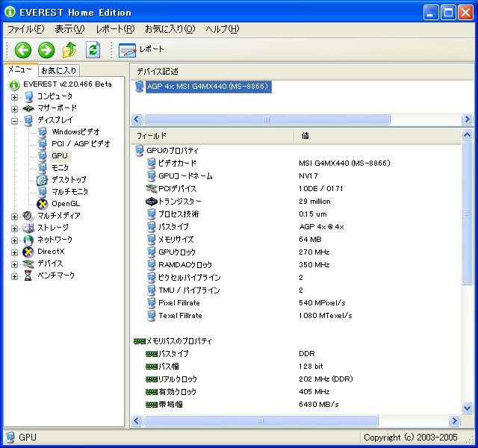Click the PCIデバイス row icon
478x448 pixels.
[x=152, y=189]
